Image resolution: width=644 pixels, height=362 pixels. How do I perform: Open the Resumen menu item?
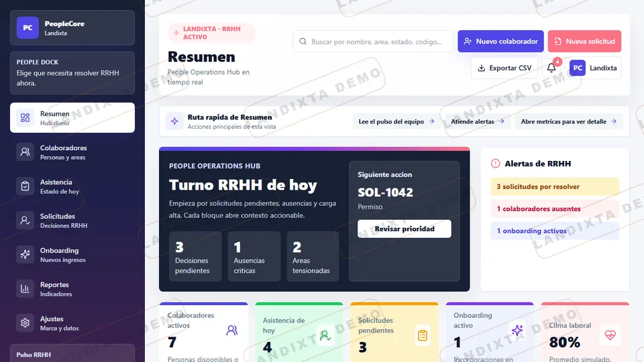point(72,118)
